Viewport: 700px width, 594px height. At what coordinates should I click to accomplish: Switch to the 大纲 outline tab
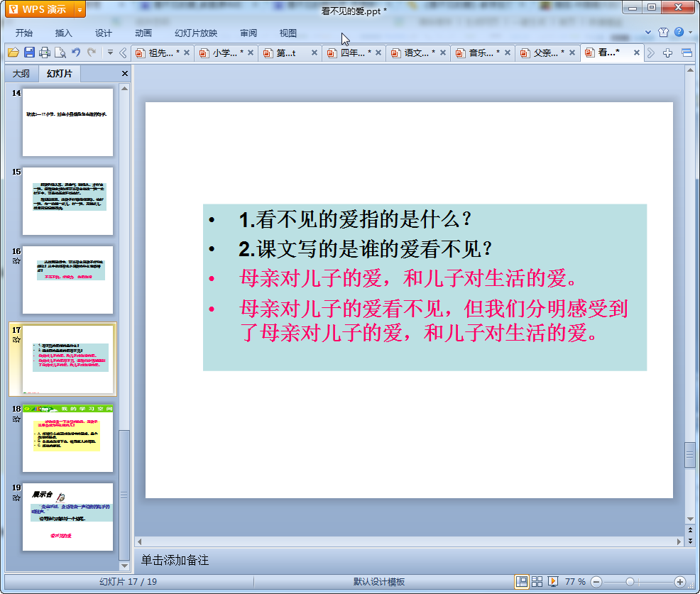[x=21, y=74]
